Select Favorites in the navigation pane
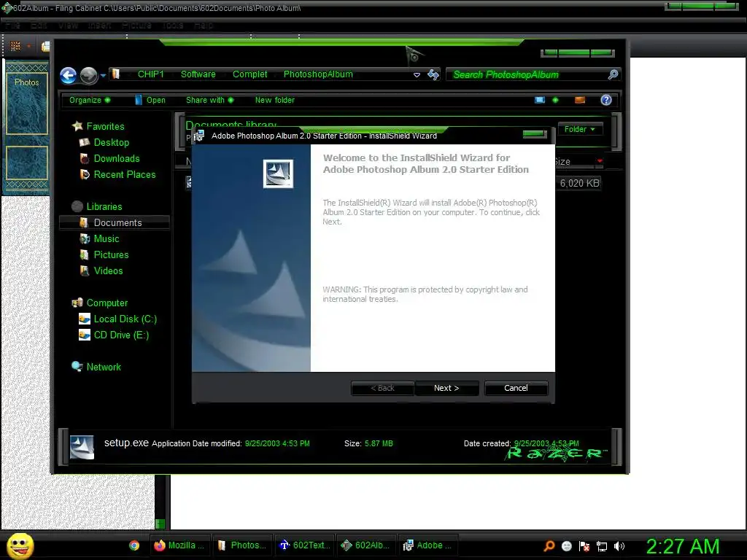Viewport: 747px width, 560px height. [x=105, y=126]
